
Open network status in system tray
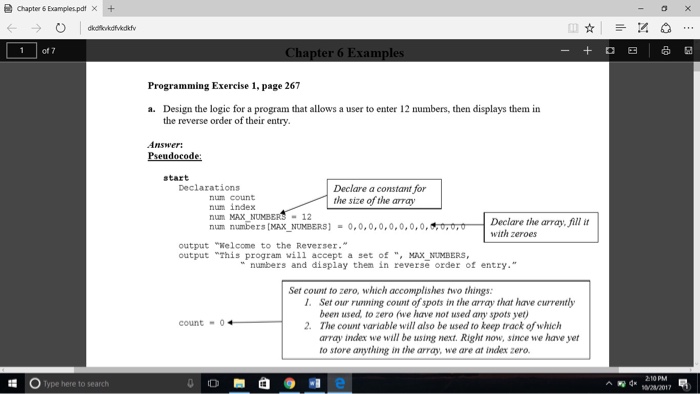(621, 383)
